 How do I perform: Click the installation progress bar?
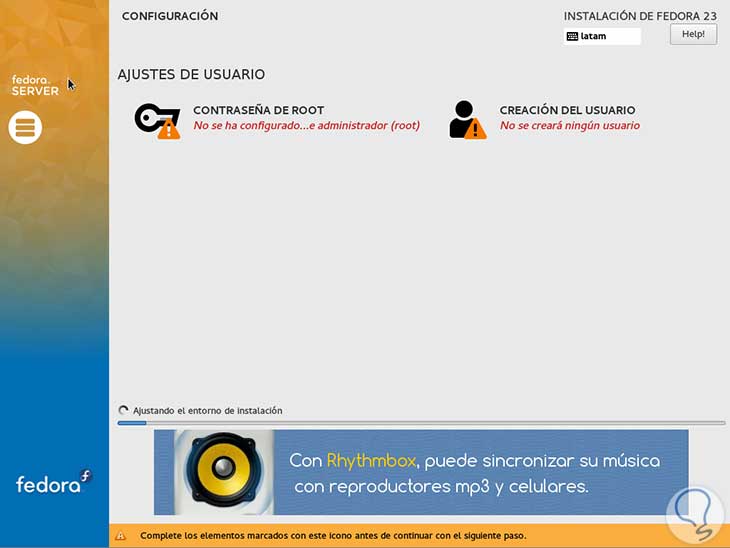[x=421, y=423]
